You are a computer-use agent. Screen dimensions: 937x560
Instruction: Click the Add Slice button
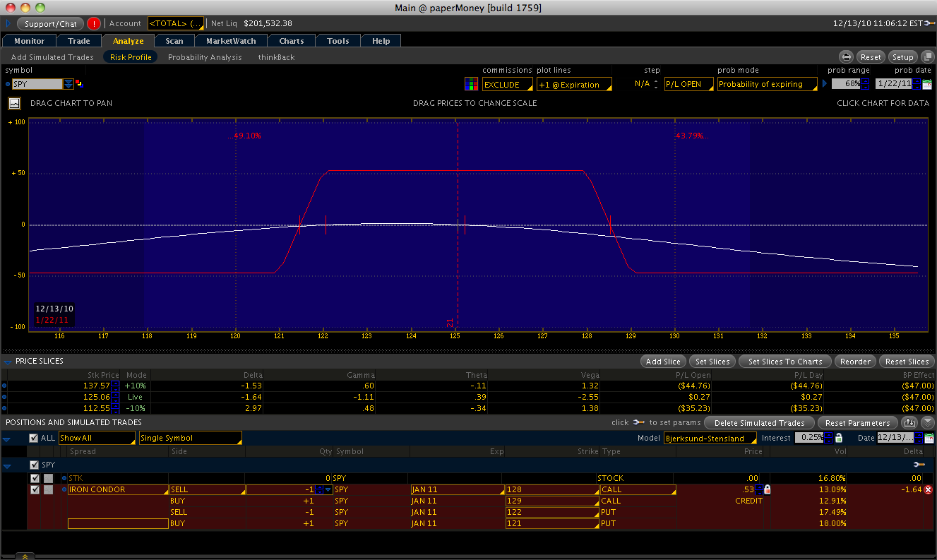[x=663, y=362]
